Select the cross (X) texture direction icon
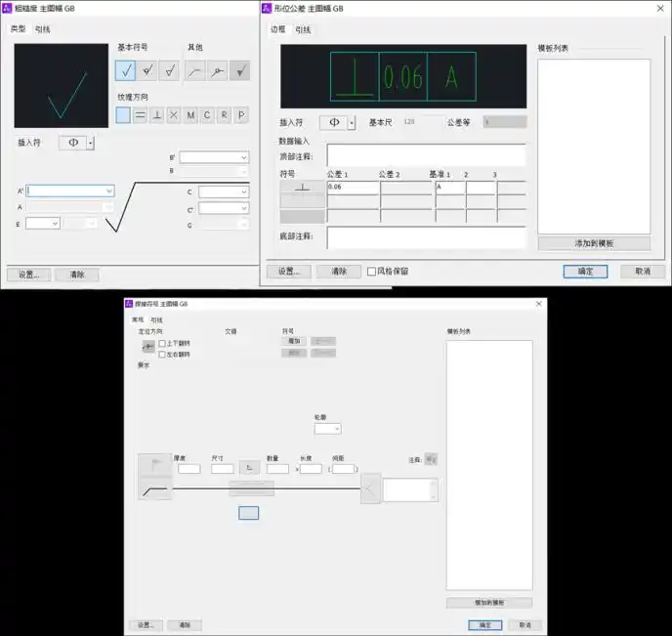This screenshot has width=672, height=636. [174, 115]
